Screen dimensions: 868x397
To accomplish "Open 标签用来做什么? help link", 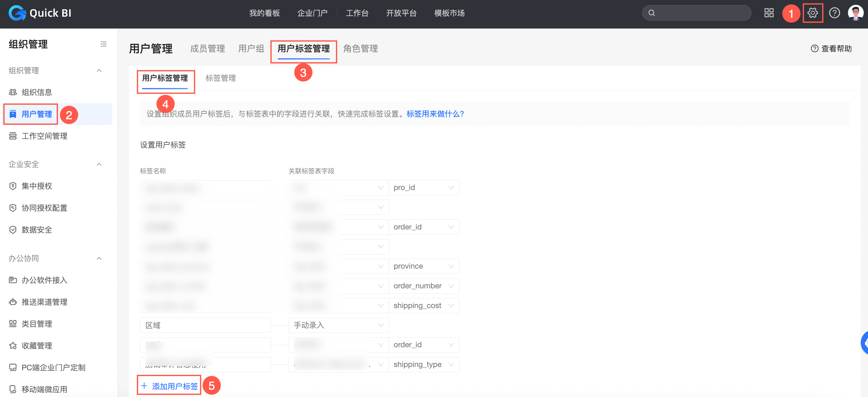I will (435, 114).
